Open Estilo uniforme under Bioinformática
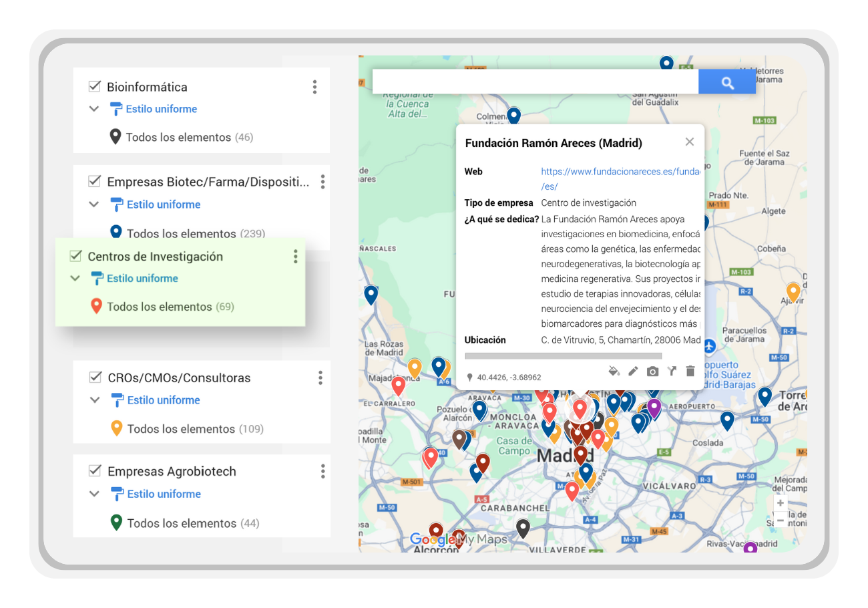Image resolution: width=868 pixels, height=608 pixels. (162, 109)
